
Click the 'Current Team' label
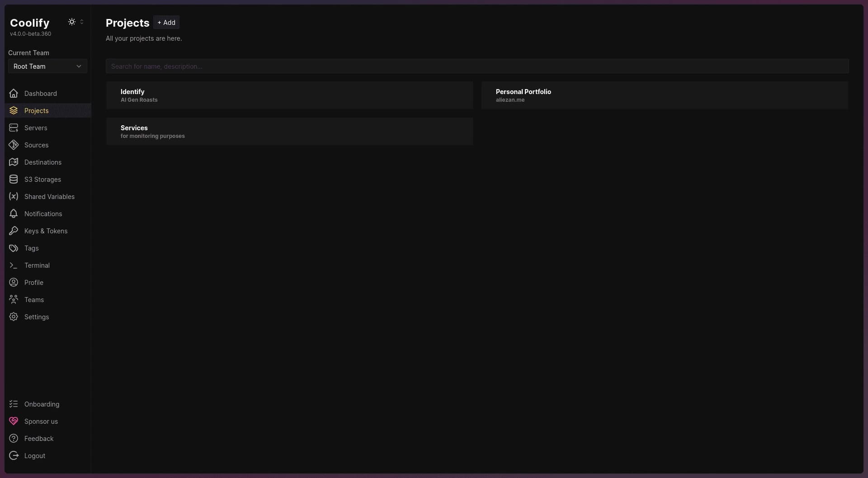click(x=28, y=52)
